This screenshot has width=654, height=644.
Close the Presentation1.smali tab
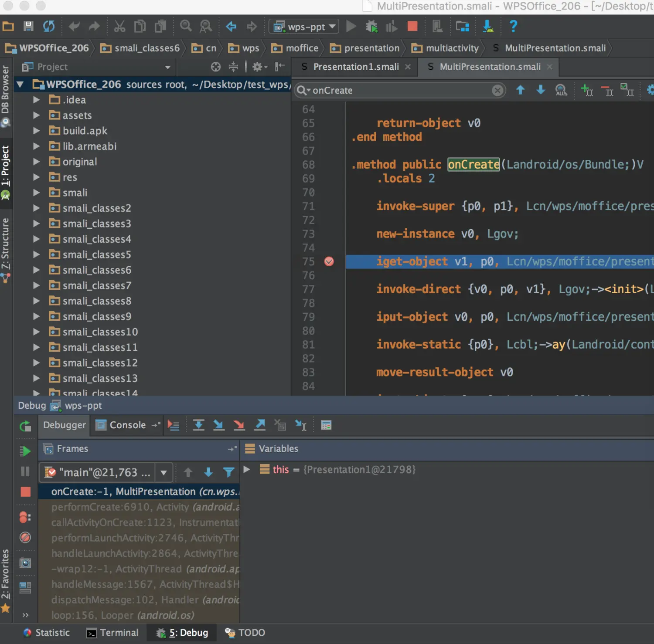pyautogui.click(x=408, y=67)
